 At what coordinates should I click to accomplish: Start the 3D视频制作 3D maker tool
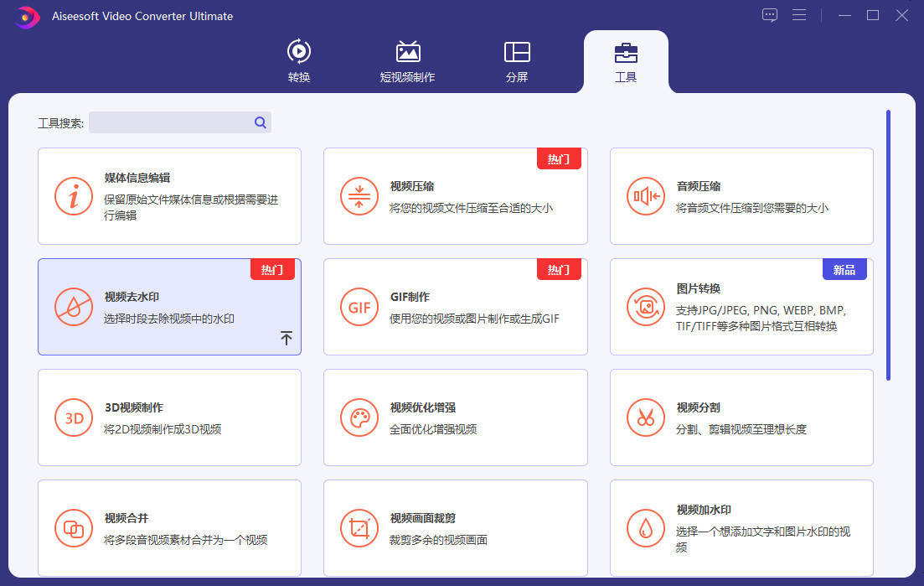tap(168, 417)
